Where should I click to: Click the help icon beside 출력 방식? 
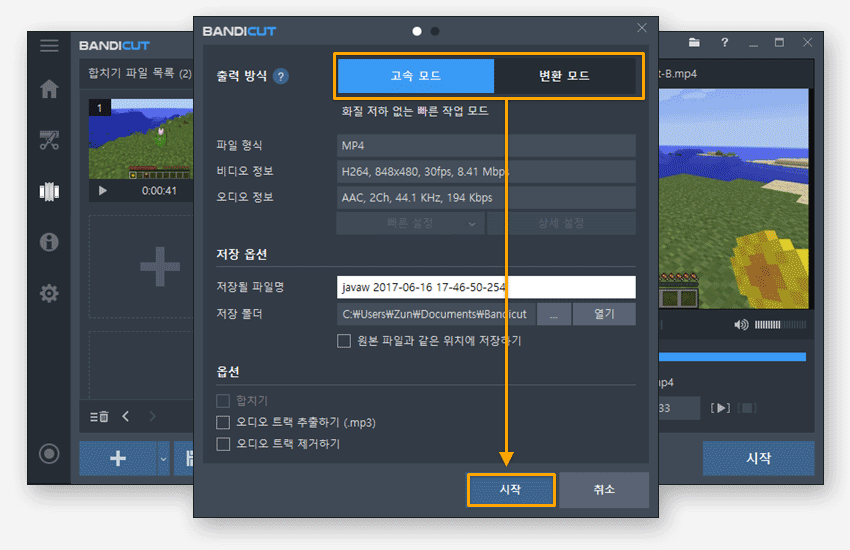pyautogui.click(x=281, y=76)
